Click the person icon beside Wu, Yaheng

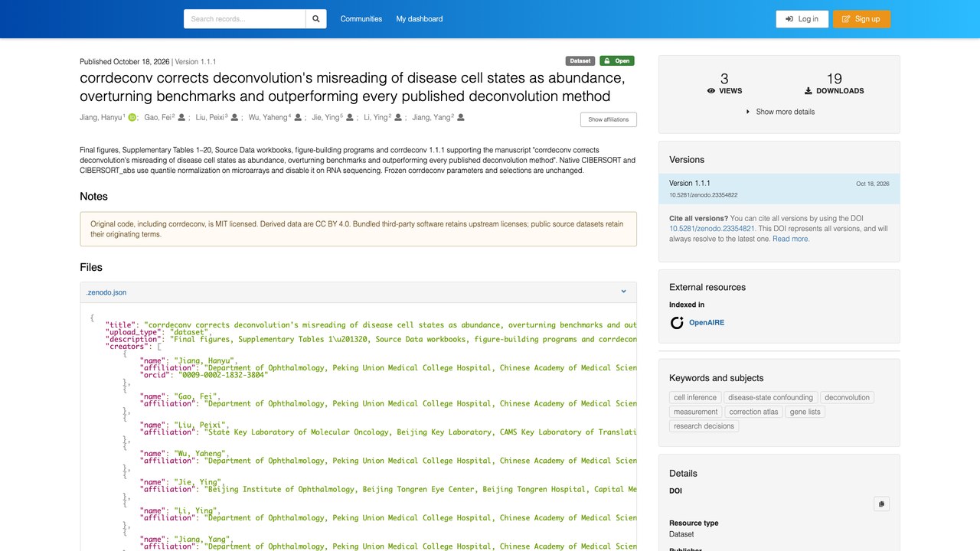(x=296, y=118)
